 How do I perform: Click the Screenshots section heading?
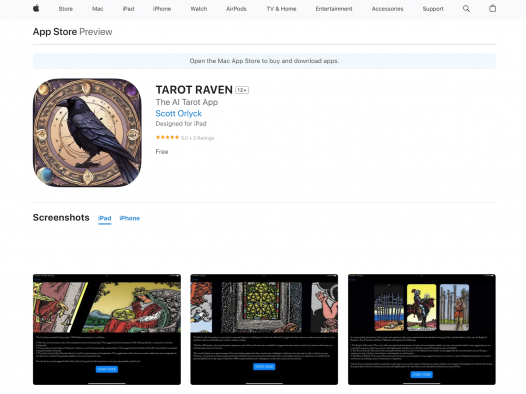[x=61, y=218]
